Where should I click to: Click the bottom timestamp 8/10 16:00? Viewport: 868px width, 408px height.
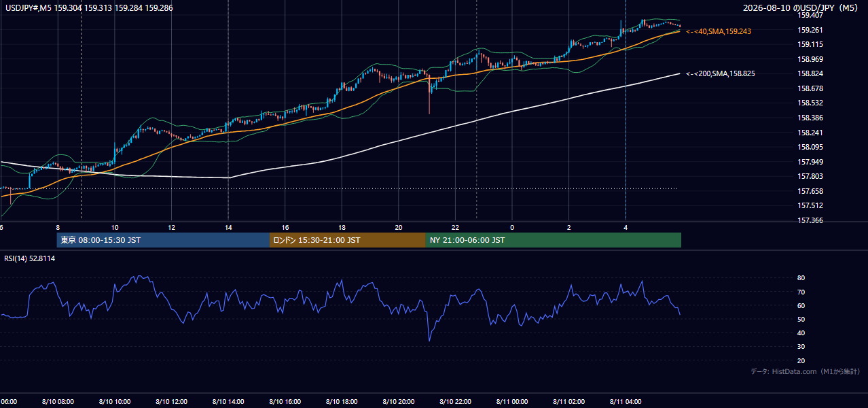coord(285,402)
